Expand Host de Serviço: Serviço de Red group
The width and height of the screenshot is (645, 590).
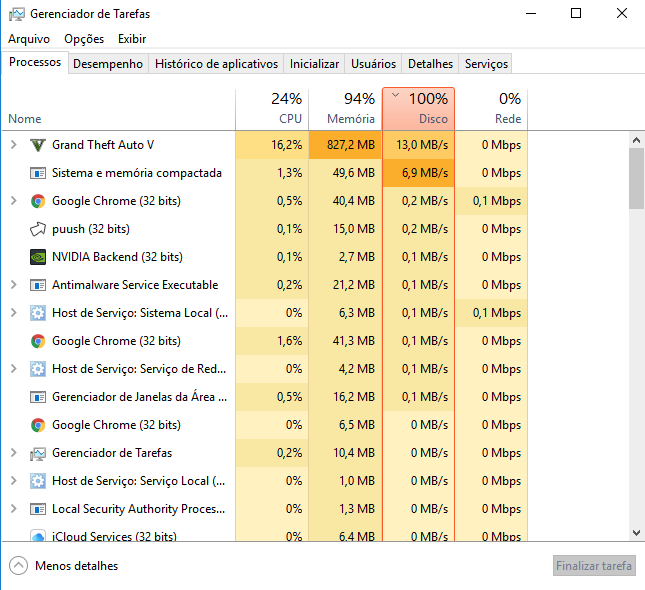click(x=14, y=369)
